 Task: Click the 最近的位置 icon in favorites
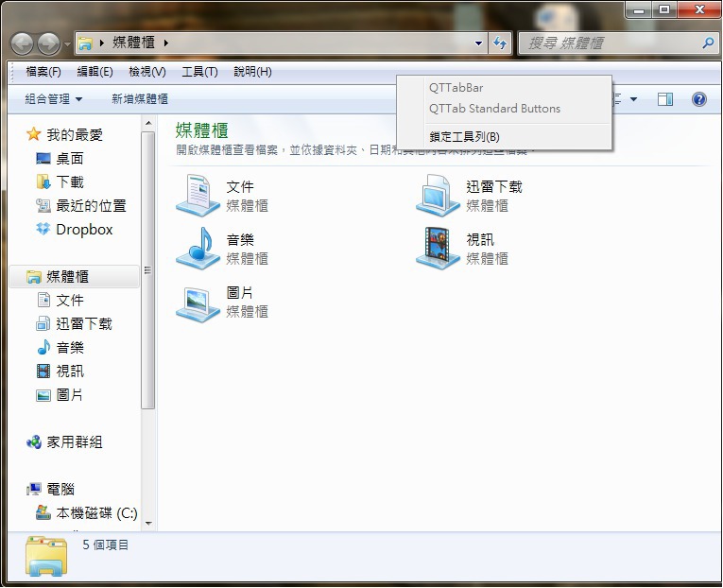(x=43, y=206)
